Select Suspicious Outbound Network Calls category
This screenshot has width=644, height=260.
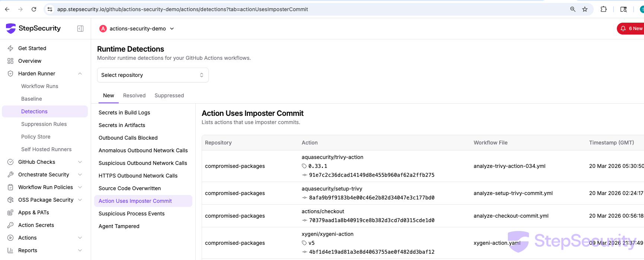143,163
